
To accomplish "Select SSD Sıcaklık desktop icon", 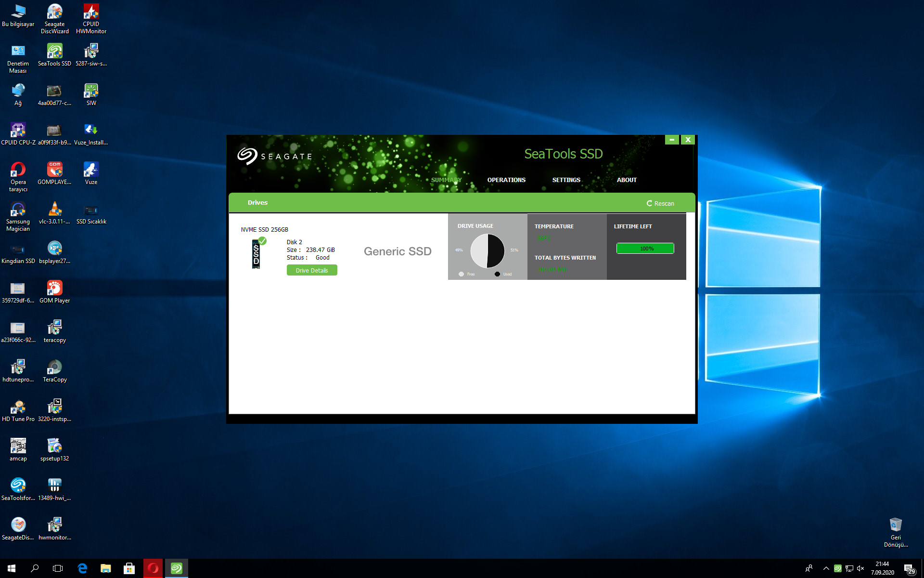I will [x=91, y=213].
